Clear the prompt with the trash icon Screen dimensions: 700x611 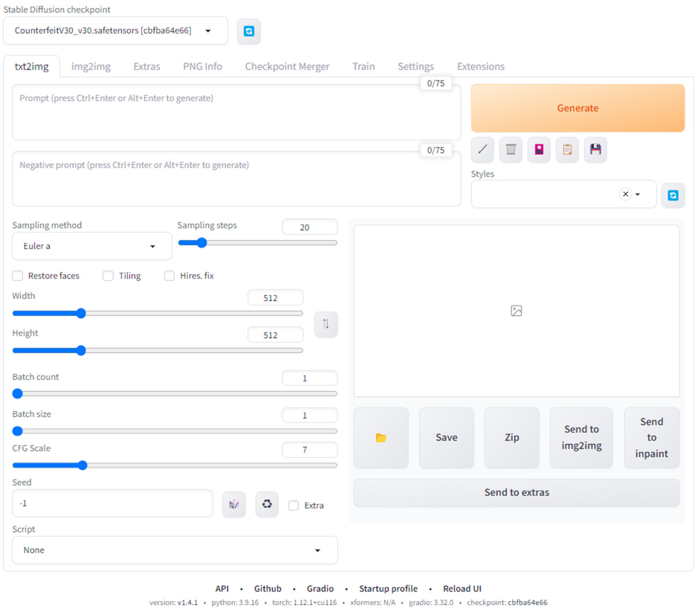click(510, 150)
